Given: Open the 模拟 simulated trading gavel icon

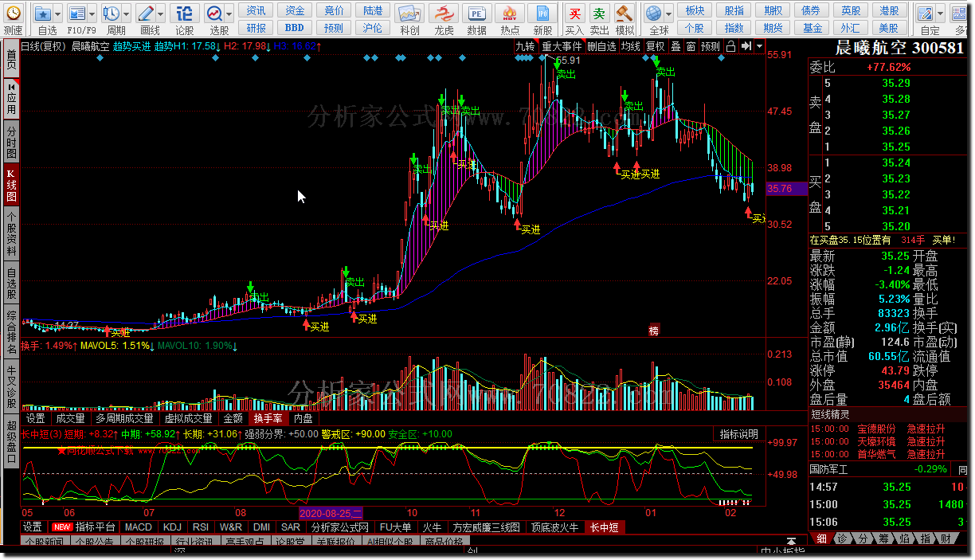Looking at the screenshot, I should click(625, 14).
